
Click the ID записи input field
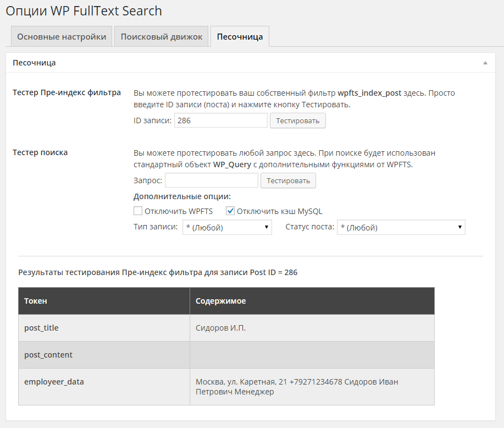(x=221, y=120)
